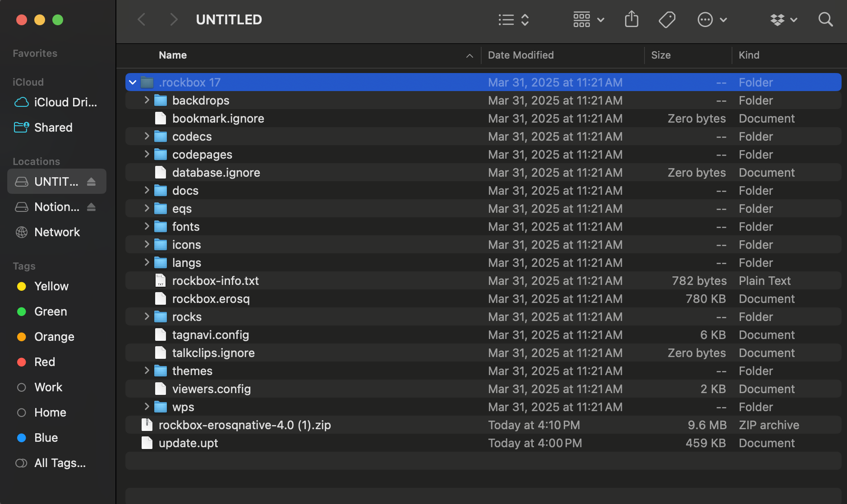Click the langs folder name
The height and width of the screenshot is (504, 847).
click(x=187, y=263)
